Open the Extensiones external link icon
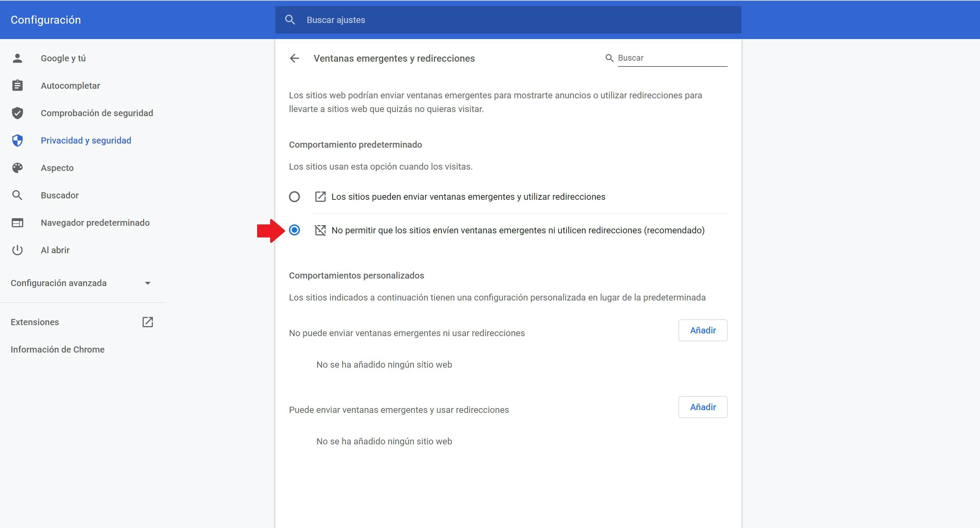 click(x=148, y=322)
